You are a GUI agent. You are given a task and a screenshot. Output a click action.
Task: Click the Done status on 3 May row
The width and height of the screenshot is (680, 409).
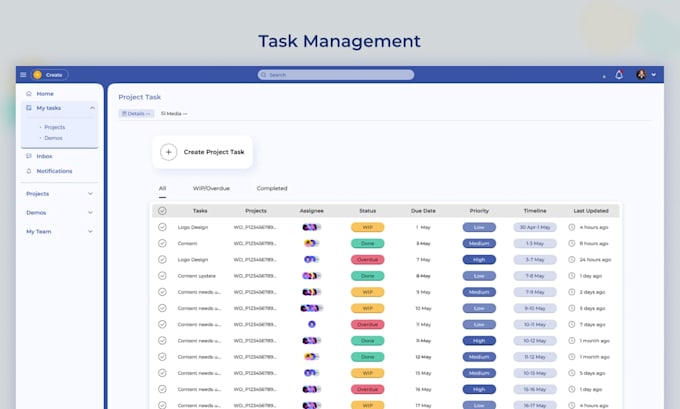(367, 243)
